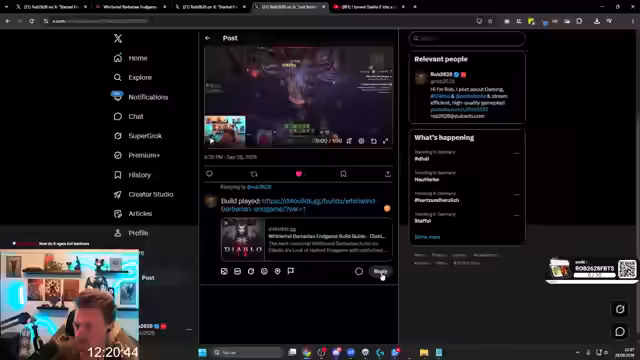Click the repost icon under the post
The height and width of the screenshot is (360, 640).
[254, 174]
